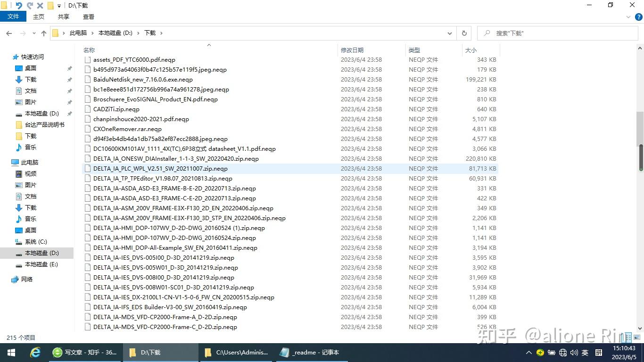Image resolution: width=644 pixels, height=362 pixels.
Task: Select 快速访问 in the navigation pane
Action: (33, 57)
